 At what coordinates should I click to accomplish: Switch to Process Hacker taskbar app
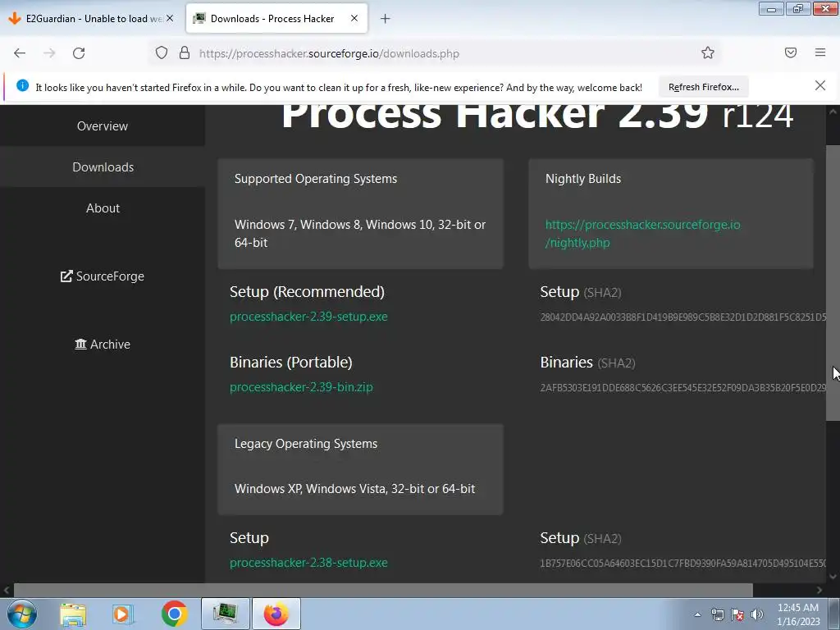226,614
